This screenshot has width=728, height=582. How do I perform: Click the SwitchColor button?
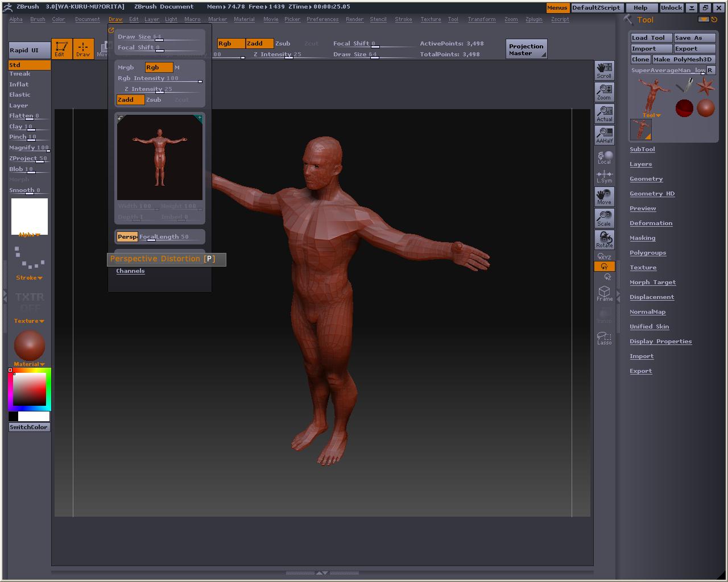[29, 427]
